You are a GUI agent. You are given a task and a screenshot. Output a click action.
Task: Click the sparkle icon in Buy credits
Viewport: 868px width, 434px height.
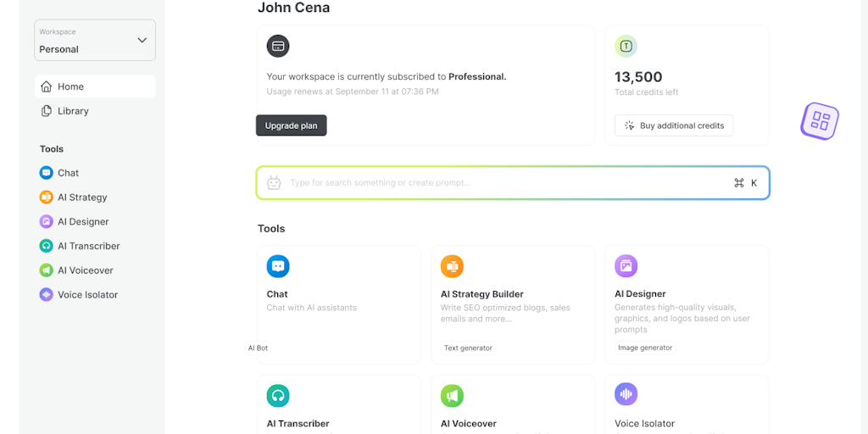[630, 125]
